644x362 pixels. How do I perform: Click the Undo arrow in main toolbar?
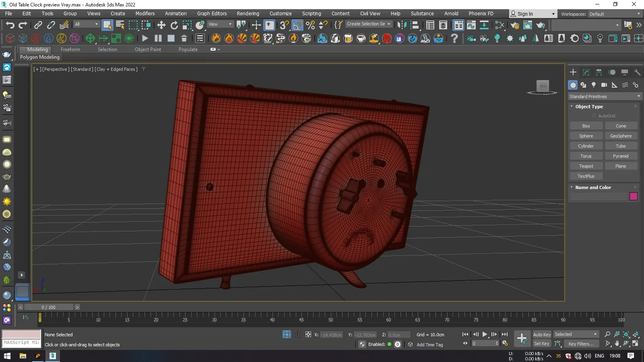10,25
